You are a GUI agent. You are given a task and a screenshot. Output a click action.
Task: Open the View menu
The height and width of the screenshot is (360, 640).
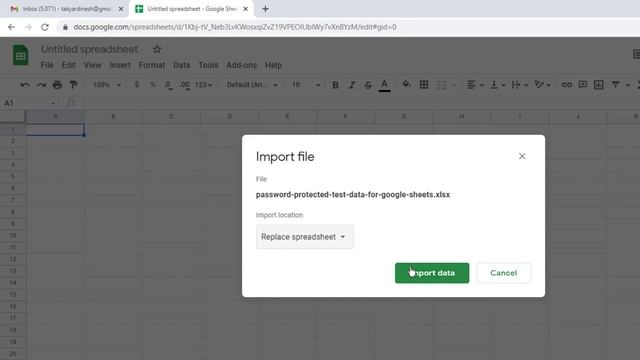pyautogui.click(x=92, y=65)
